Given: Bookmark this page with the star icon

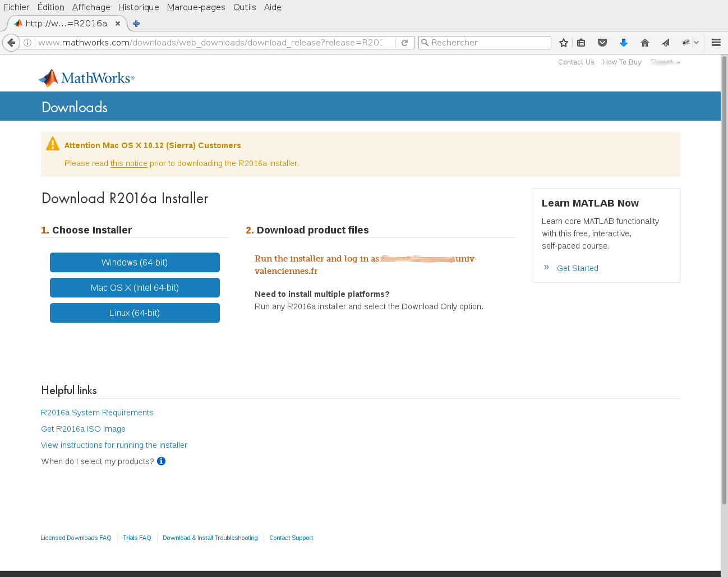Looking at the screenshot, I should pos(564,43).
